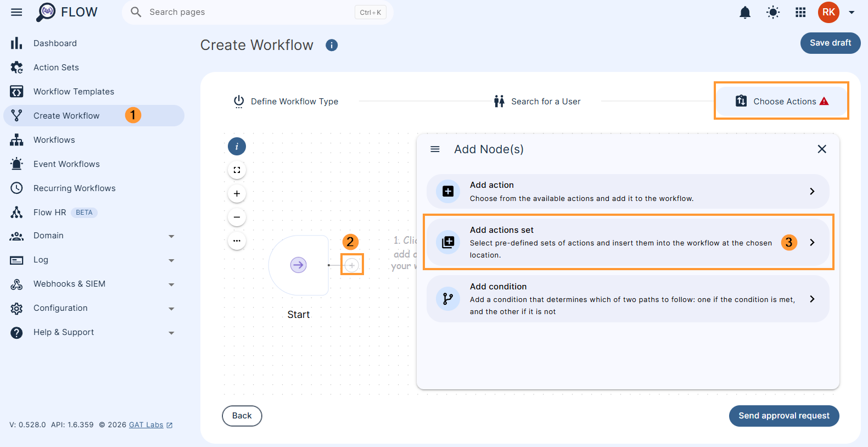Click the Workflows hierarchy icon

click(16, 139)
